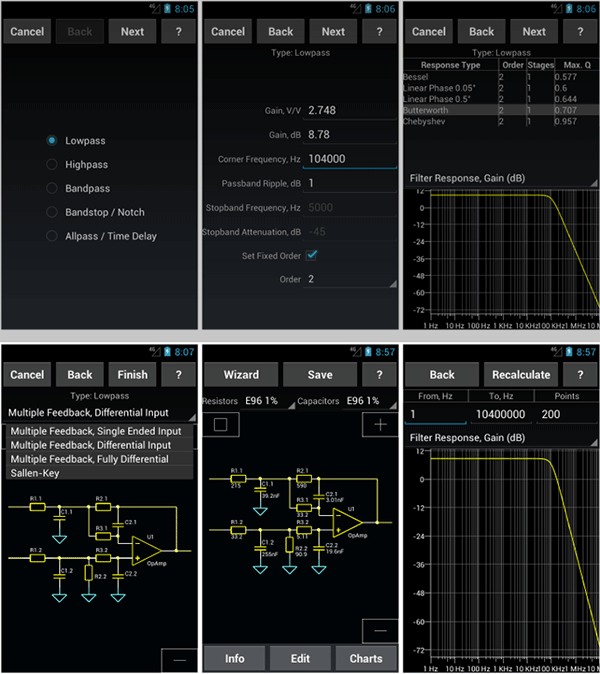This screenshot has height=674, width=600.
Task: Tap ? help on the Response Type table screen
Action: pos(580,31)
